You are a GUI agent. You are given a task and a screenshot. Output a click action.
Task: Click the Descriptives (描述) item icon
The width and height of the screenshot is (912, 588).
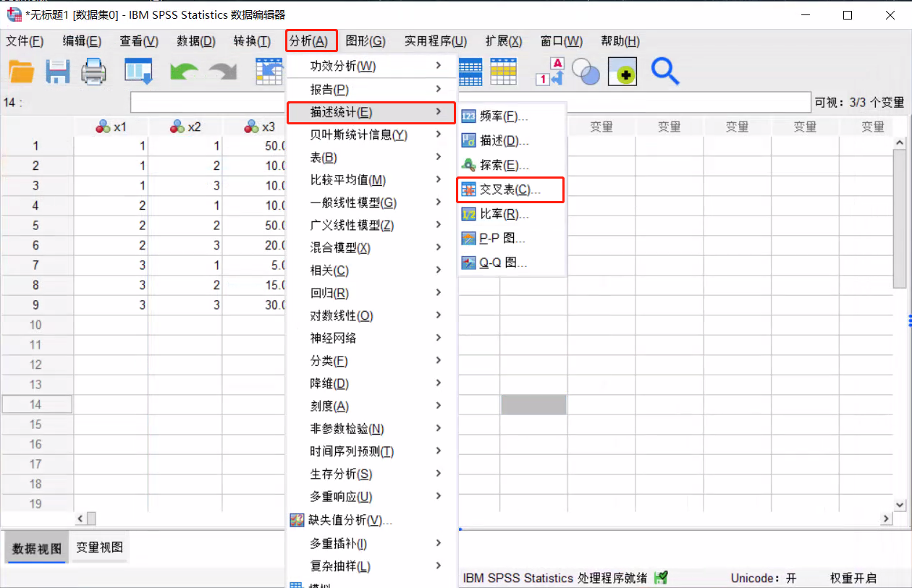(x=468, y=140)
